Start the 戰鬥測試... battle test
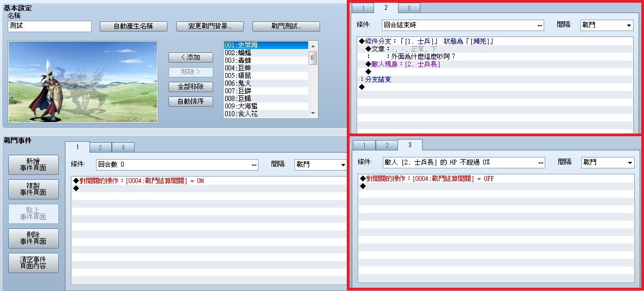 (x=286, y=26)
